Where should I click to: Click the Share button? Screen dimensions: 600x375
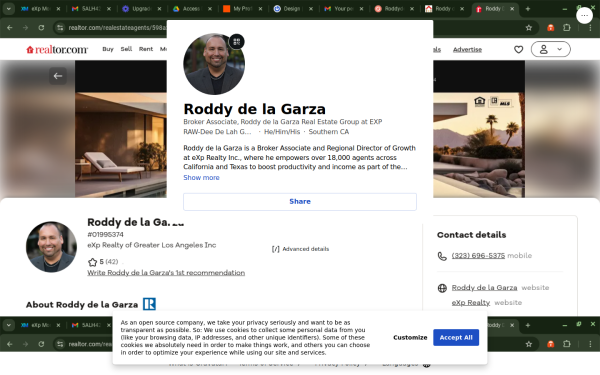click(300, 202)
